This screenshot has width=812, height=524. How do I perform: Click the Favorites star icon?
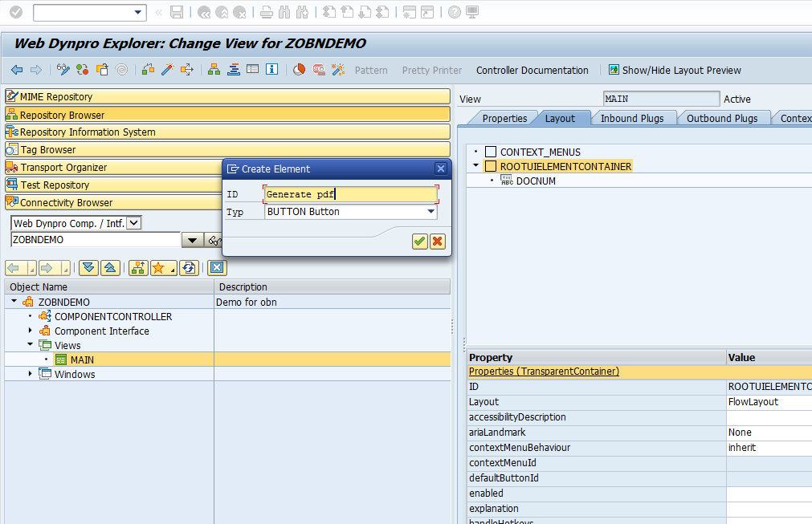159,267
